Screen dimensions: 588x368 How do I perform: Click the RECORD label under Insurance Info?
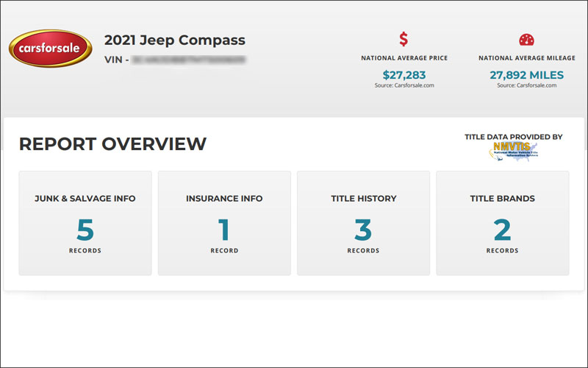point(224,250)
